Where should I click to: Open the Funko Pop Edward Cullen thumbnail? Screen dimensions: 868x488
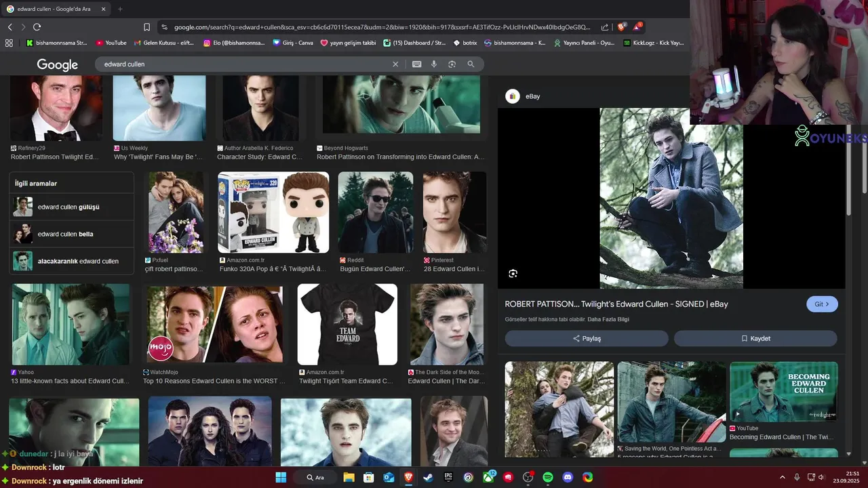(273, 212)
